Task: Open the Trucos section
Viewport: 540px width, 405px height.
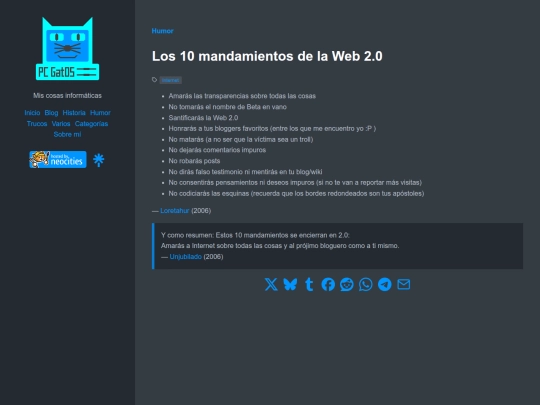Action: click(37, 124)
